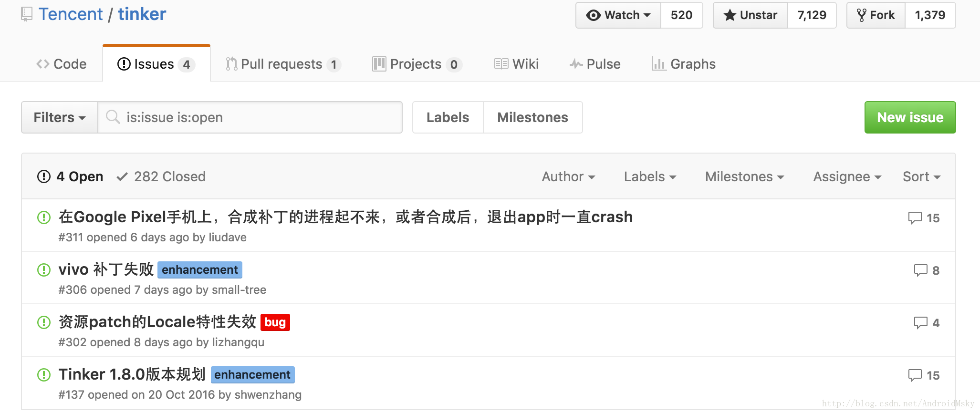The image size is (980, 413).
Task: View the 7,129 stargazers count
Action: coord(812,15)
